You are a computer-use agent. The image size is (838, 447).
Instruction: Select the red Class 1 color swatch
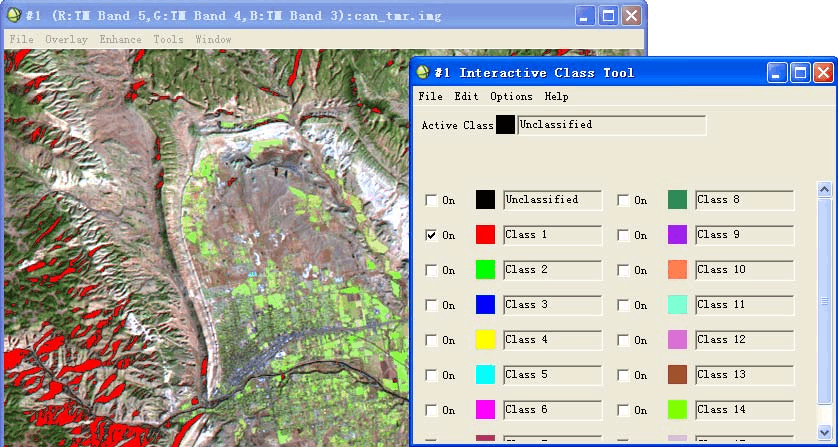(x=485, y=235)
